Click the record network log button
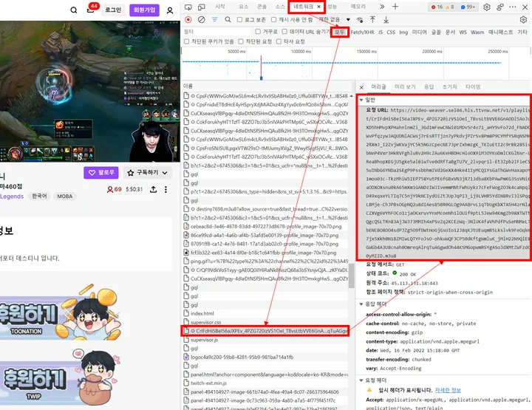Screen dimensions: 532x410 coord(189,19)
